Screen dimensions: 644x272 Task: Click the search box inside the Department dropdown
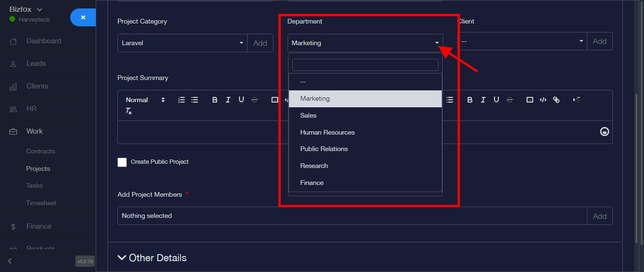click(365, 65)
